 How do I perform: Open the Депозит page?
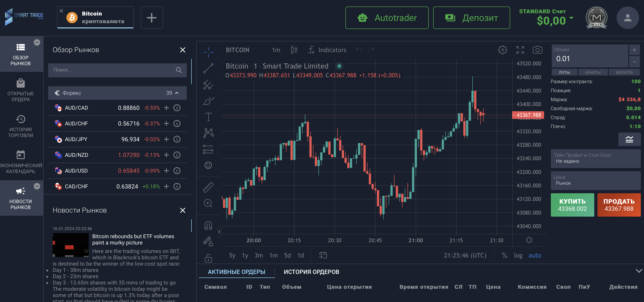pos(471,18)
